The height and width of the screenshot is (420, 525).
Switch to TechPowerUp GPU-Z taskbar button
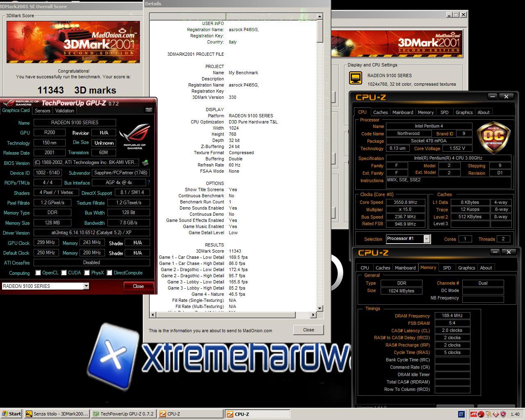pos(123,414)
